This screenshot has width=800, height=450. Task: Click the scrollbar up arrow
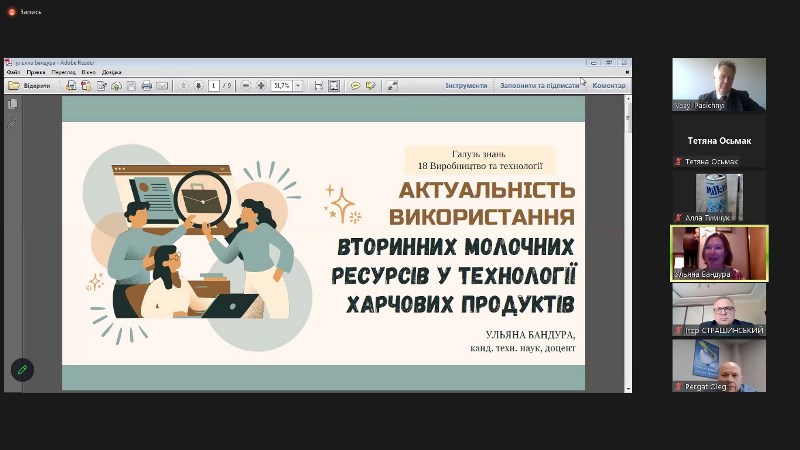[628, 98]
